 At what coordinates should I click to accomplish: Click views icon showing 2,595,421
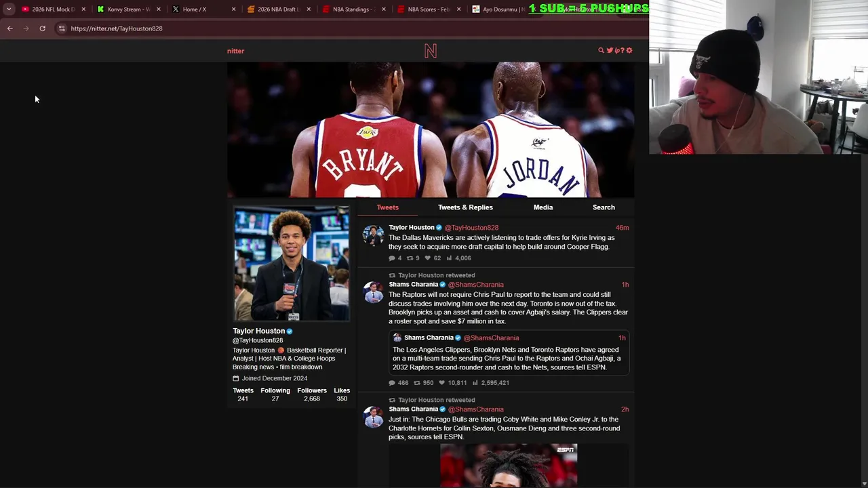click(475, 383)
